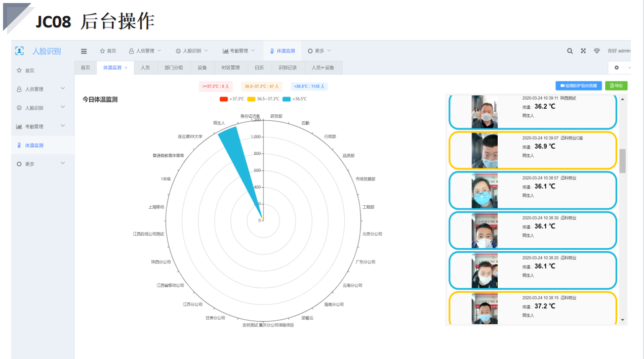The width and height of the screenshot is (644, 359).
Task: Click the search magnifier icon
Action: pyautogui.click(x=570, y=51)
